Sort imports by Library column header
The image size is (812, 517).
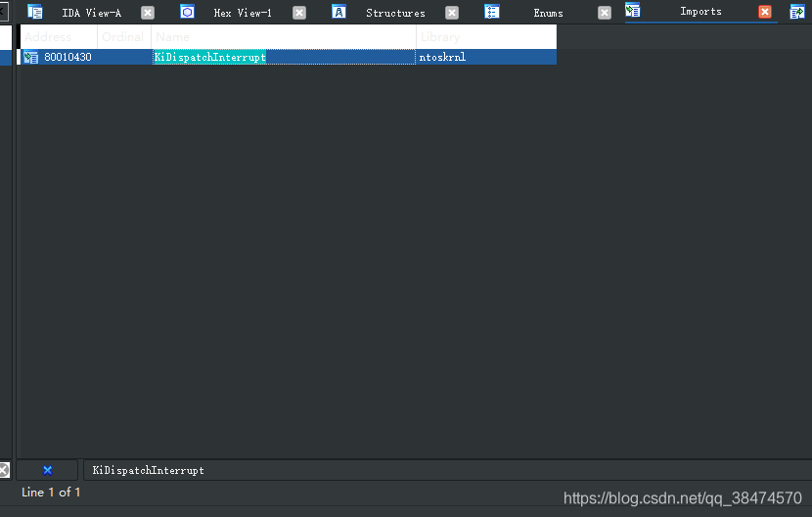pyautogui.click(x=486, y=37)
